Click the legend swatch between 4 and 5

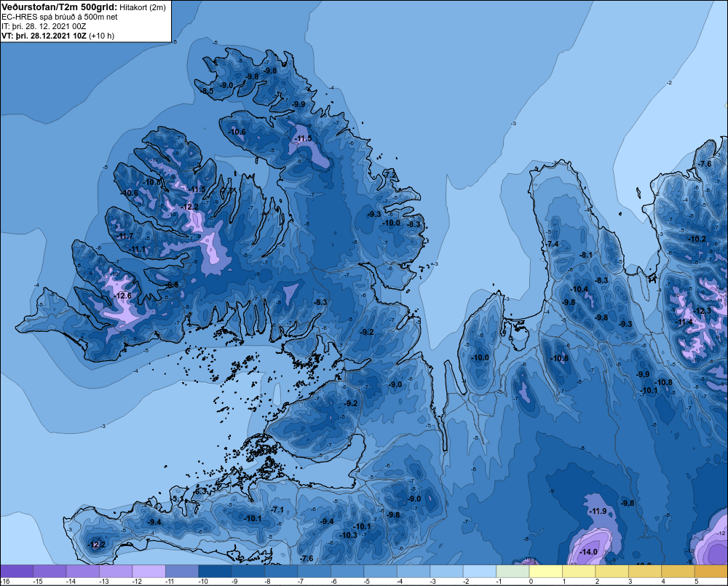(678, 571)
